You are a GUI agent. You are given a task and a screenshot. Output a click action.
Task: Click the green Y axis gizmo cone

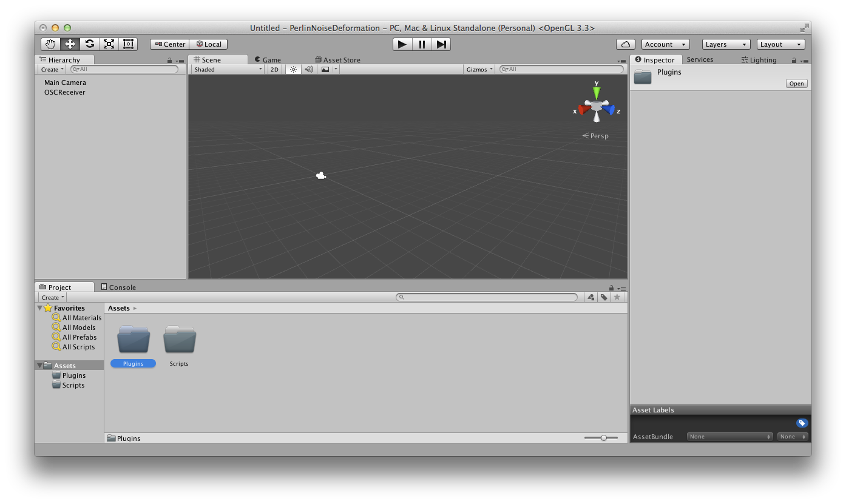tap(597, 92)
